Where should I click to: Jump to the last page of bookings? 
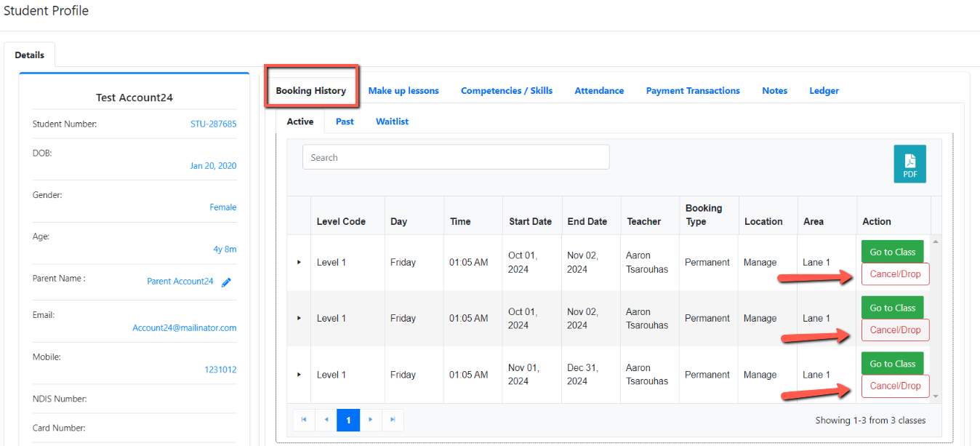point(393,420)
